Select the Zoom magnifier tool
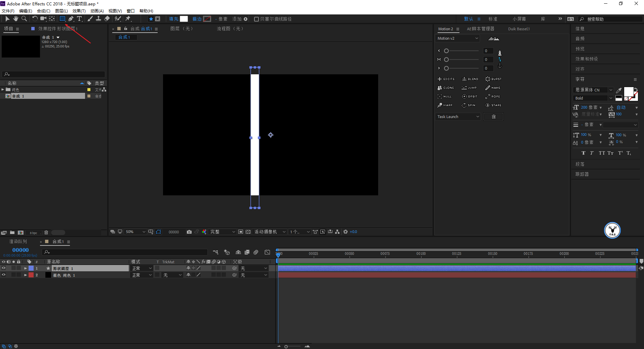The width and height of the screenshot is (644, 349). pyautogui.click(x=24, y=19)
